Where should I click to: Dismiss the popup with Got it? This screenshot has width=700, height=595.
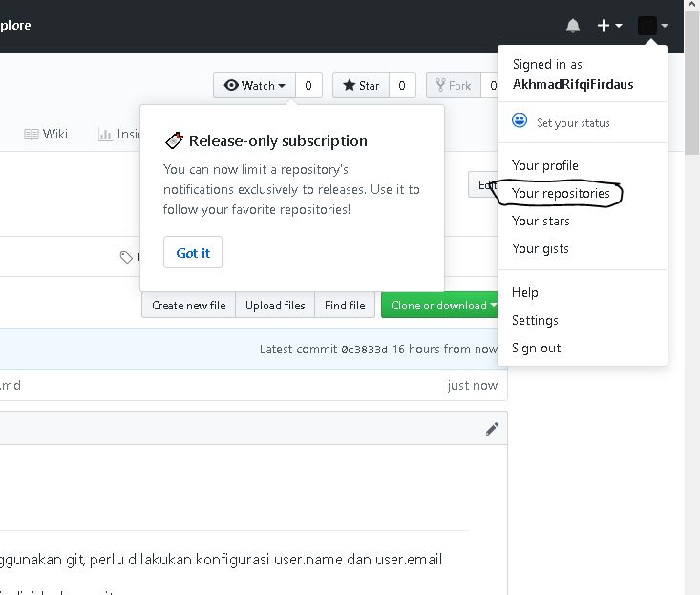click(193, 253)
